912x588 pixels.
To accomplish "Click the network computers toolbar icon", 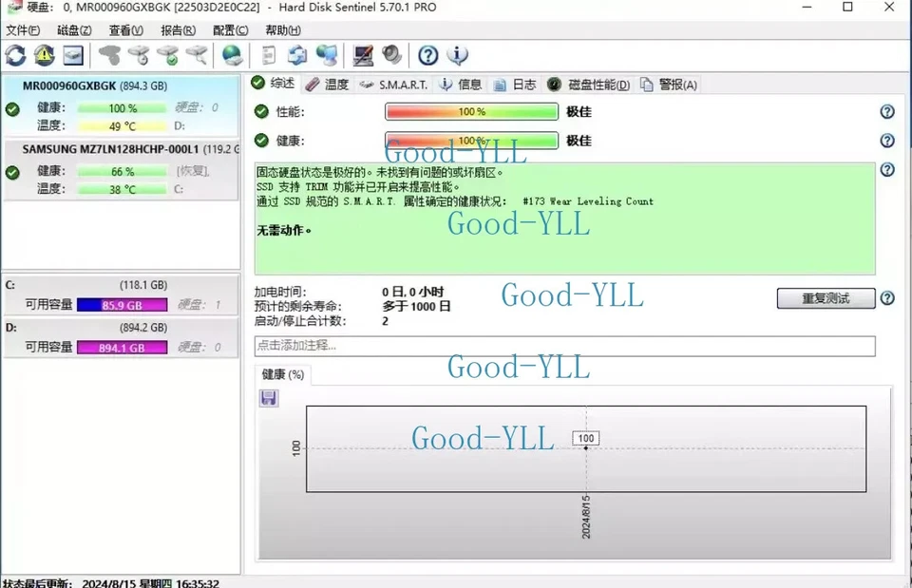I will pyautogui.click(x=327, y=55).
